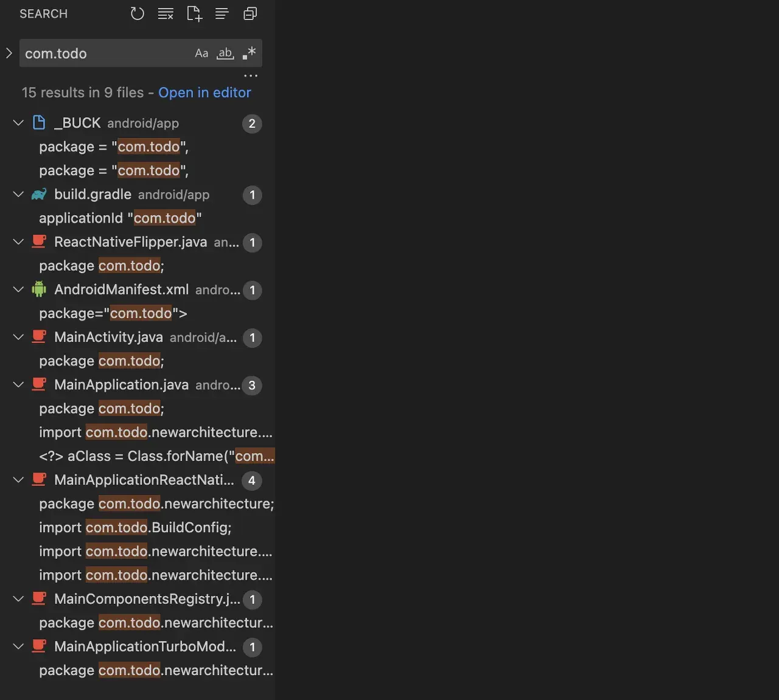Screen dimensions: 779x700
Task: Open MainActivity.java file entry
Action: [138, 337]
